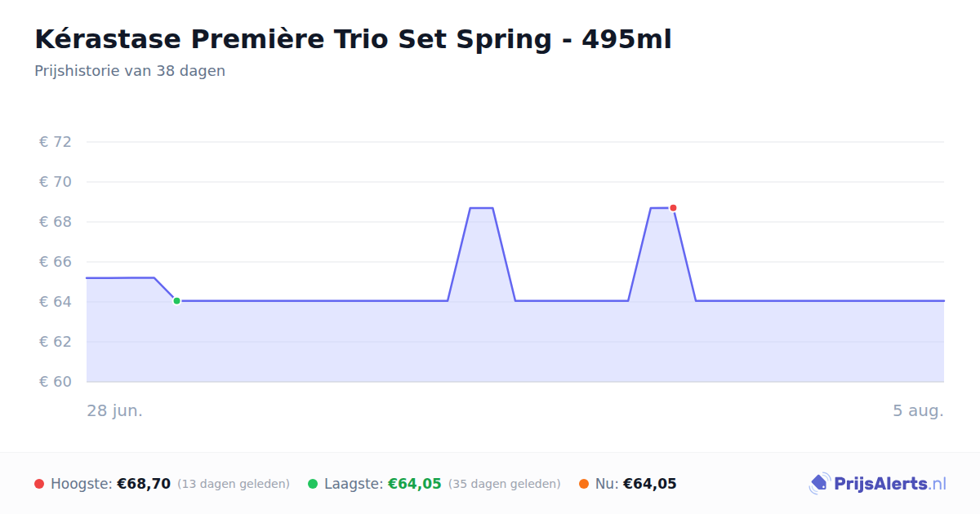The height and width of the screenshot is (514, 980).
Task: Click the lowest price value €64,05 in green
Action: pos(415,484)
